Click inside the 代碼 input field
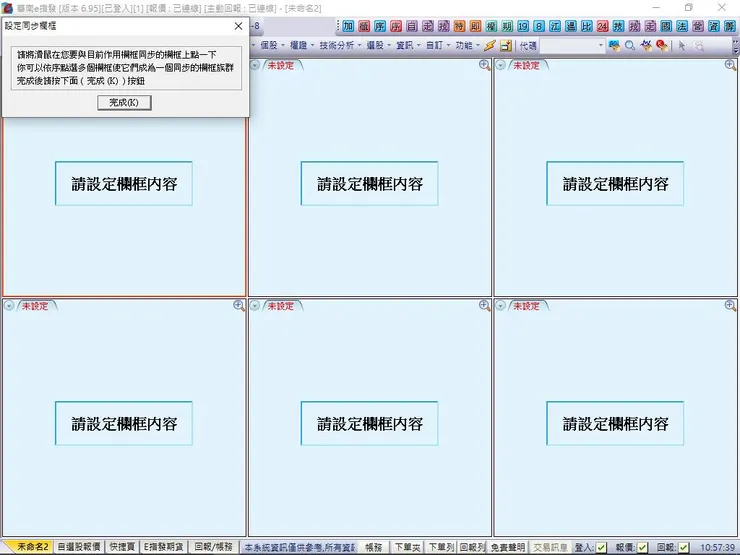Viewport: 740px width, 555px height. [x=568, y=46]
